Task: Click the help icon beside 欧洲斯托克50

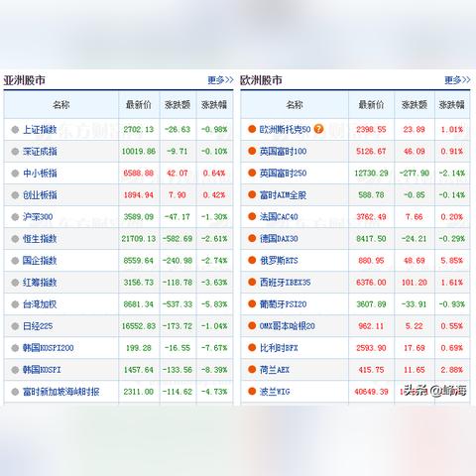Action: (x=318, y=129)
